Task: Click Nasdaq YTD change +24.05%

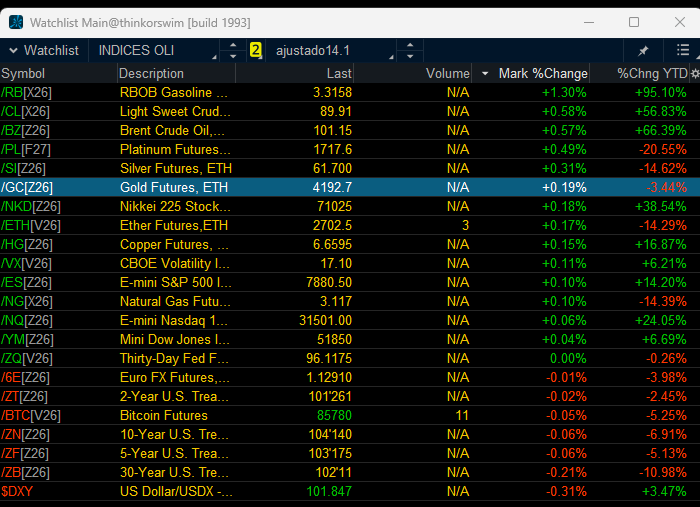Action: click(661, 320)
